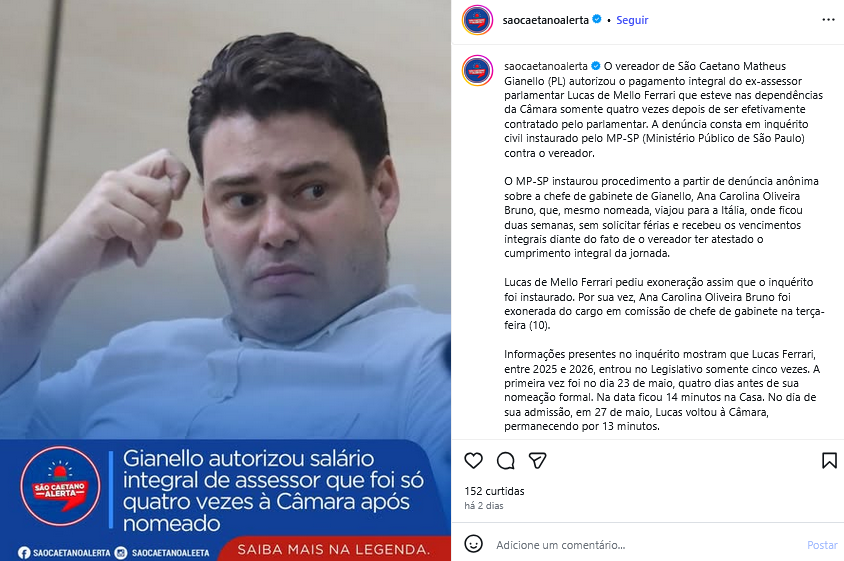This screenshot has width=844, height=561.
Task: Open more options three-dot menu
Action: tap(828, 20)
